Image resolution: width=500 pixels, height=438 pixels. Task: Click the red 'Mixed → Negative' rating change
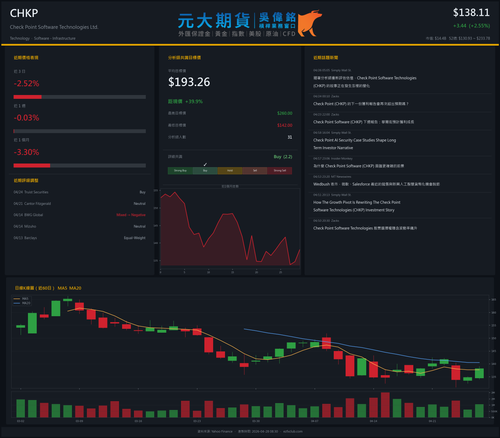(131, 215)
